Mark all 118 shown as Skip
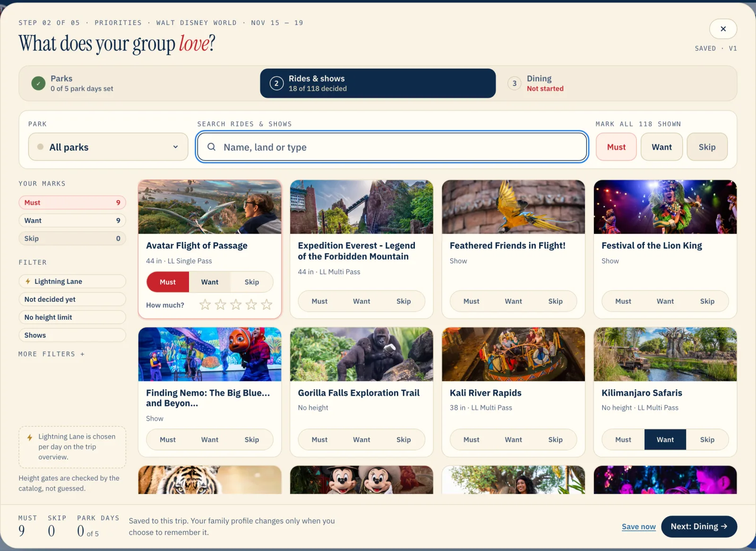The image size is (756, 551). click(x=707, y=147)
